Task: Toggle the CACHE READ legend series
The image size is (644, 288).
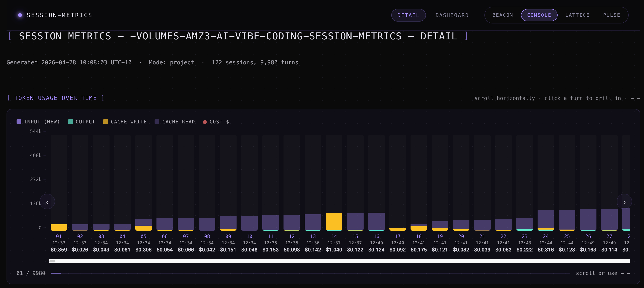Action: 175,122
